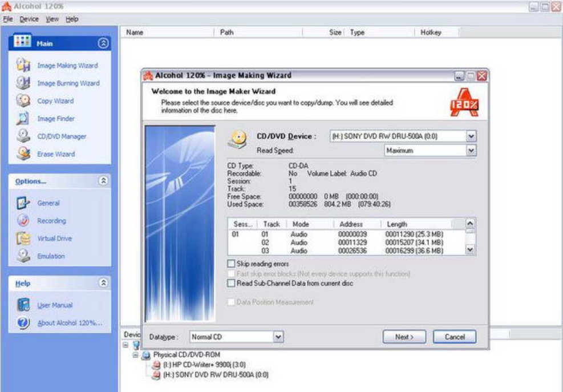Select track 02 row in track list
The width and height of the screenshot is (563, 392).
(x=346, y=243)
